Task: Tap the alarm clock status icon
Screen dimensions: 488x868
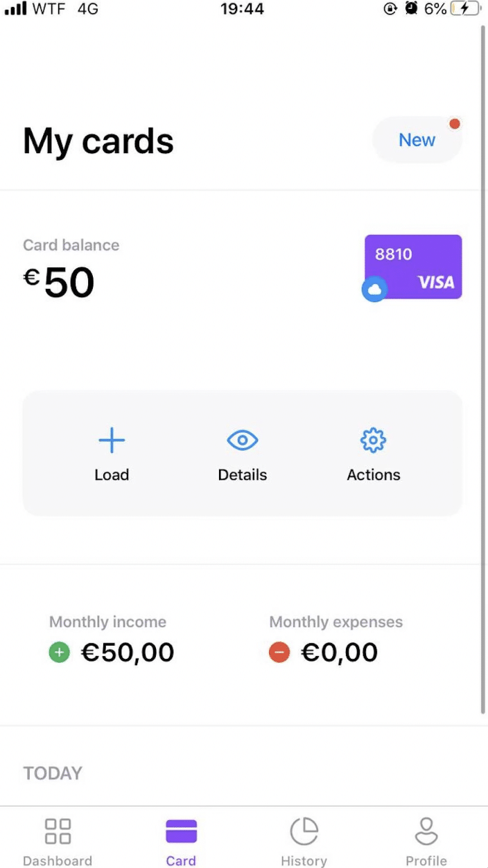Action: point(412,9)
